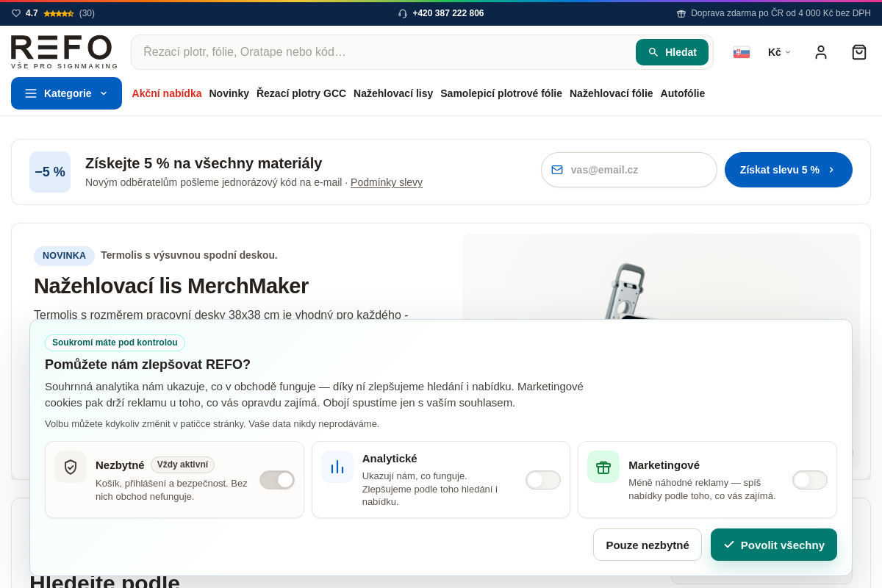Open Samolepicí plotrové fólie menu item
The width and height of the screenshot is (882, 588).
tap(501, 93)
